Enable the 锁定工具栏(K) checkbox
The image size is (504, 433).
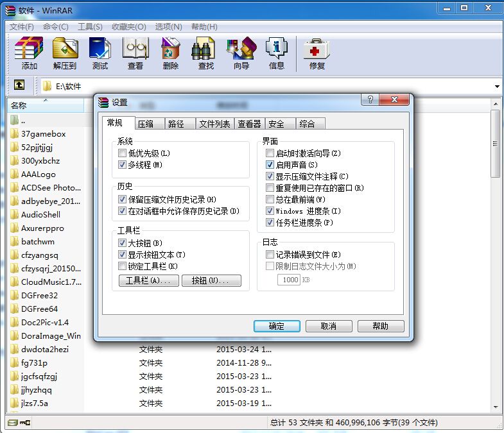(x=122, y=266)
